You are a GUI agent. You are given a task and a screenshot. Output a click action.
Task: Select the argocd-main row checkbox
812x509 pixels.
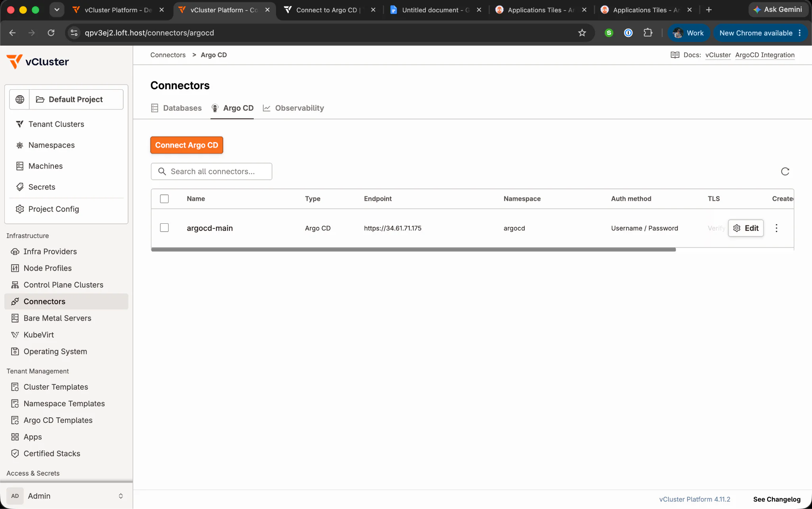[x=164, y=228]
